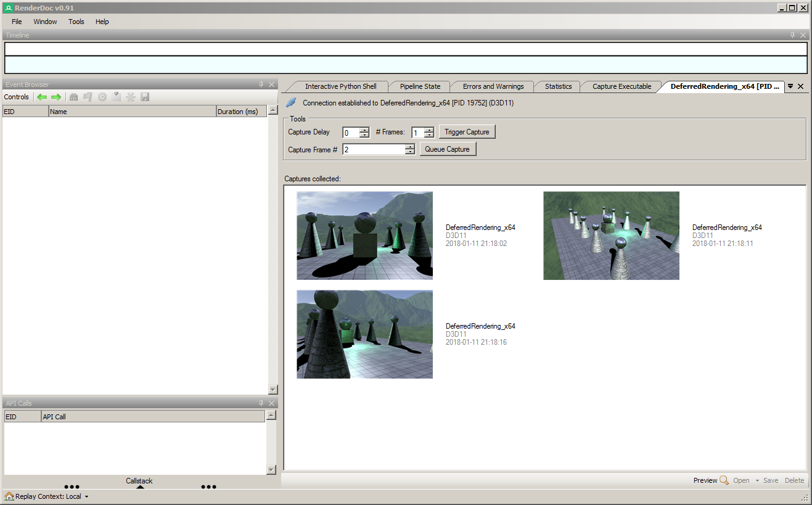The image size is (812, 505).
Task: Toggle the pin on the Timeline panel
Action: click(x=793, y=35)
